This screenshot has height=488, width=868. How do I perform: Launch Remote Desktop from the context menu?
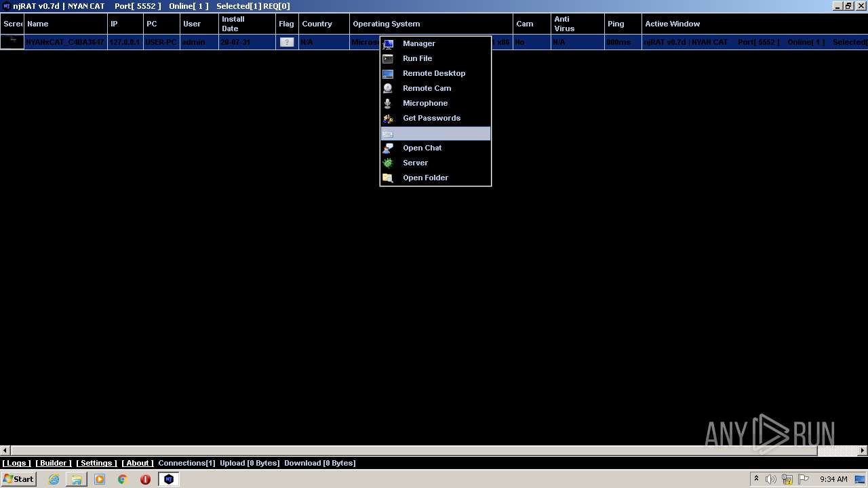point(435,73)
